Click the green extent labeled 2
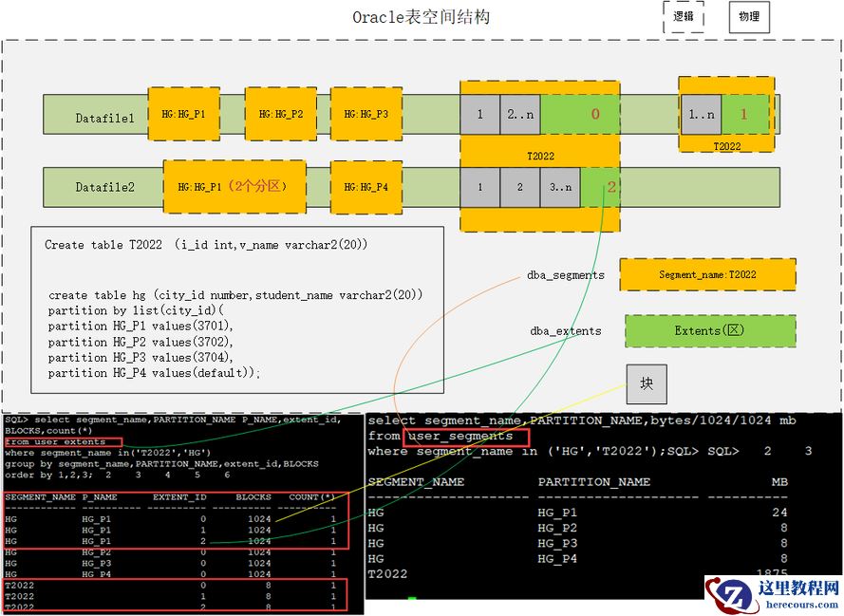Image resolution: width=844 pixels, height=616 pixels. click(x=600, y=187)
